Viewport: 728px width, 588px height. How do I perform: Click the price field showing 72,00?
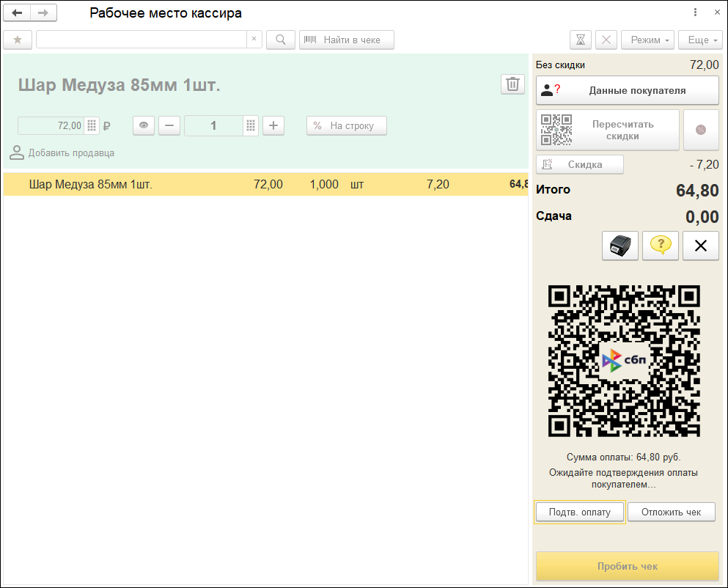tap(51, 126)
